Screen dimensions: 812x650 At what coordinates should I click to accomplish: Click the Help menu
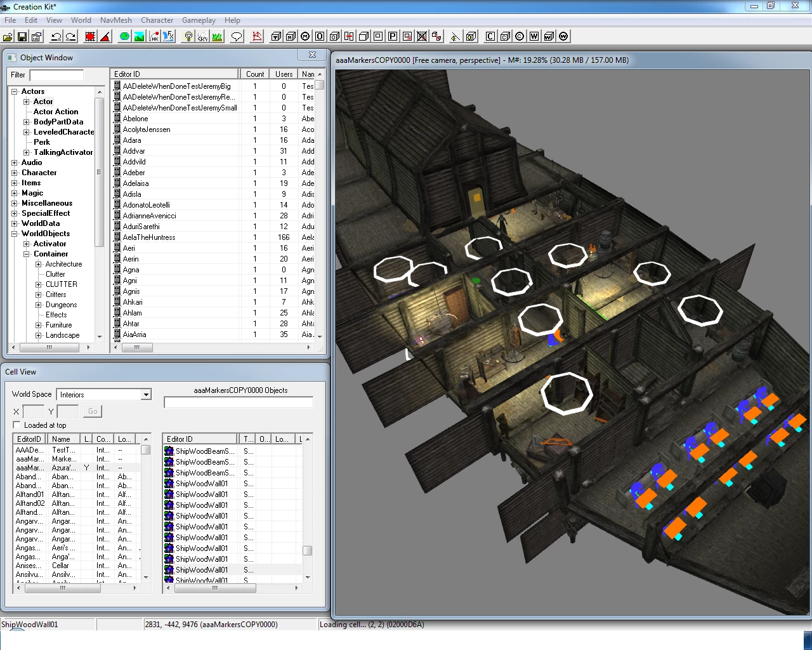coord(232,20)
